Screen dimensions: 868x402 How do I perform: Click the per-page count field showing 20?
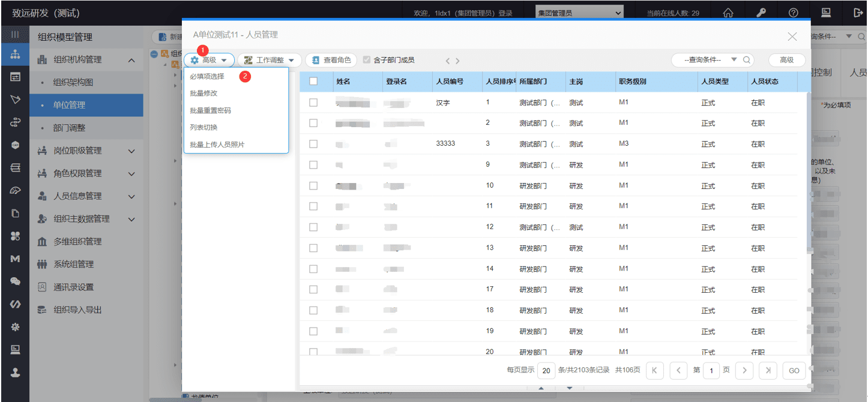[546, 371]
